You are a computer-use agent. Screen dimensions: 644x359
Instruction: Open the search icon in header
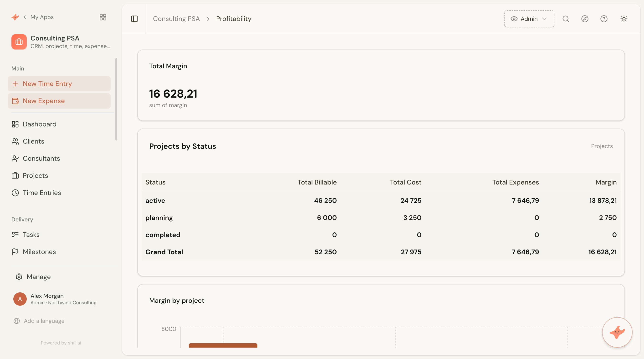point(566,19)
